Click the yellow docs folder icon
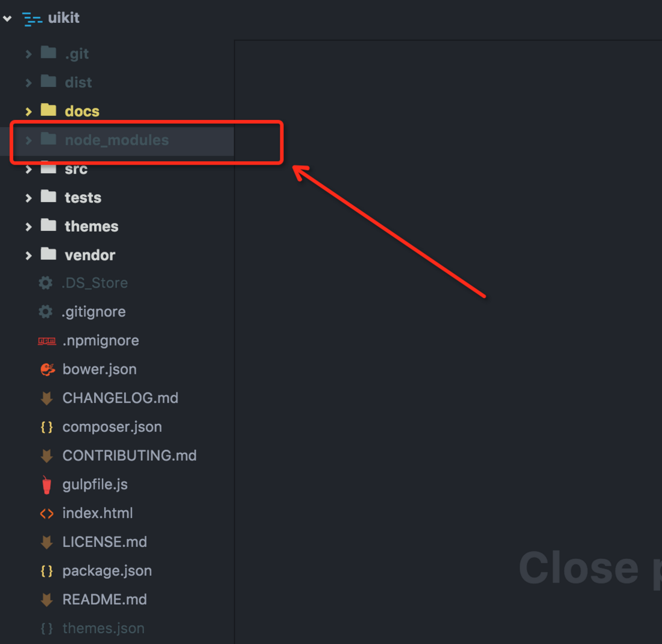This screenshot has height=644, width=662. tap(49, 110)
